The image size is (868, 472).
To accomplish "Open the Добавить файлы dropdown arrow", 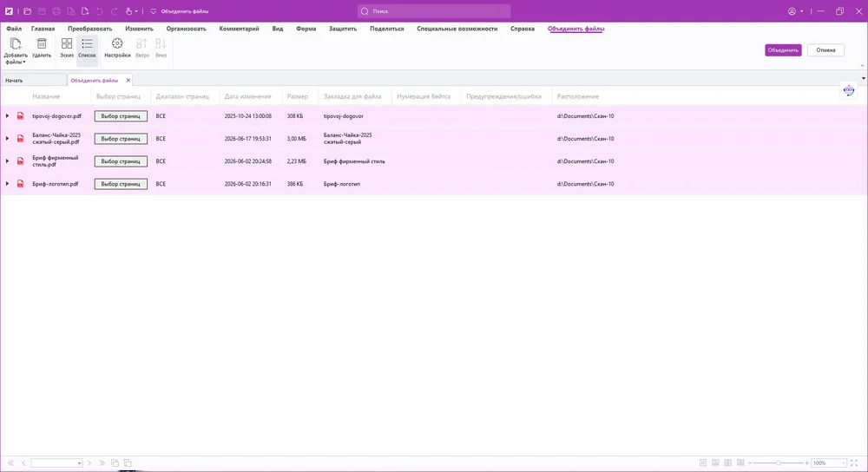I will (23, 62).
